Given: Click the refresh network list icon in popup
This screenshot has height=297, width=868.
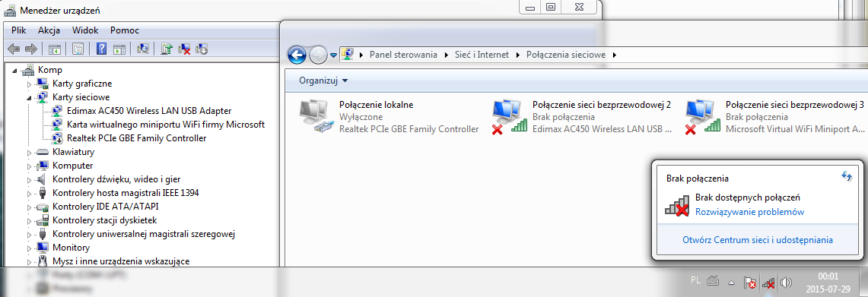Looking at the screenshot, I should pos(847,176).
